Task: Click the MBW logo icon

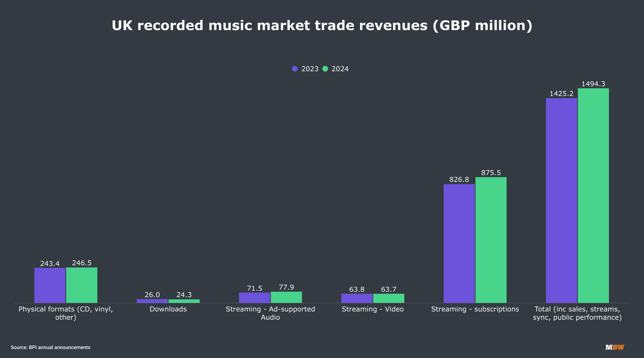Action: click(x=615, y=347)
